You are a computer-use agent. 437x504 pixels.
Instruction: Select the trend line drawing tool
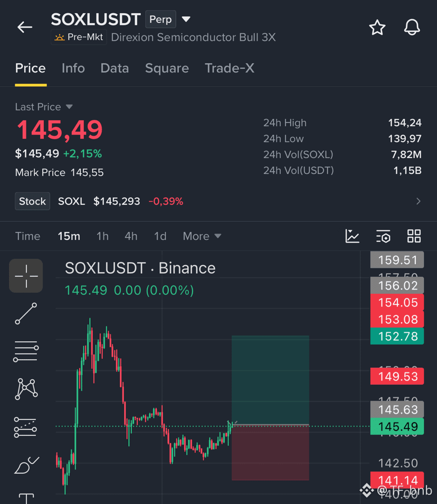click(26, 313)
